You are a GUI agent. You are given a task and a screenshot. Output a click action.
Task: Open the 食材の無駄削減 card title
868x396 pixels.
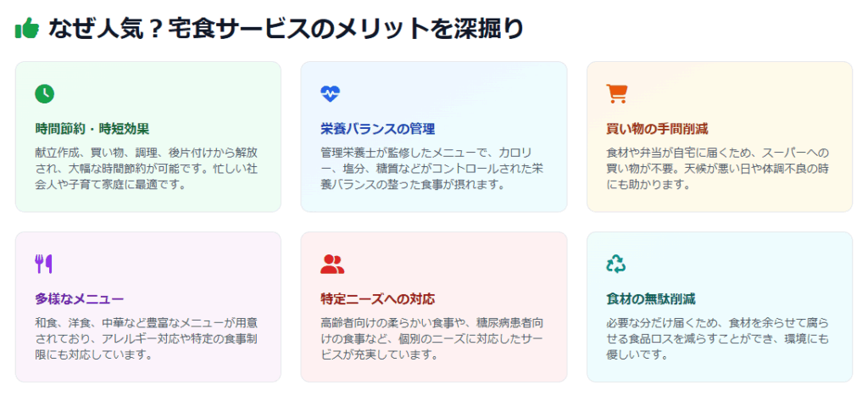pyautogui.click(x=650, y=299)
